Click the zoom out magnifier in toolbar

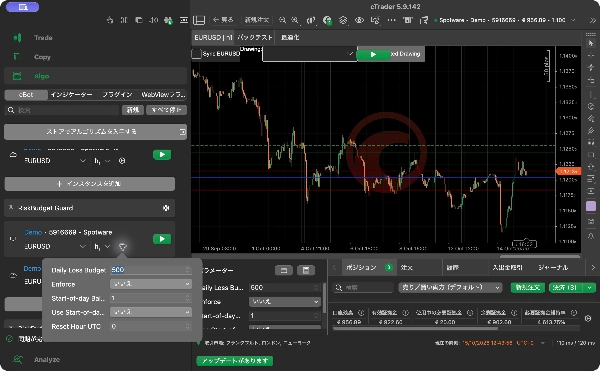coord(282,20)
